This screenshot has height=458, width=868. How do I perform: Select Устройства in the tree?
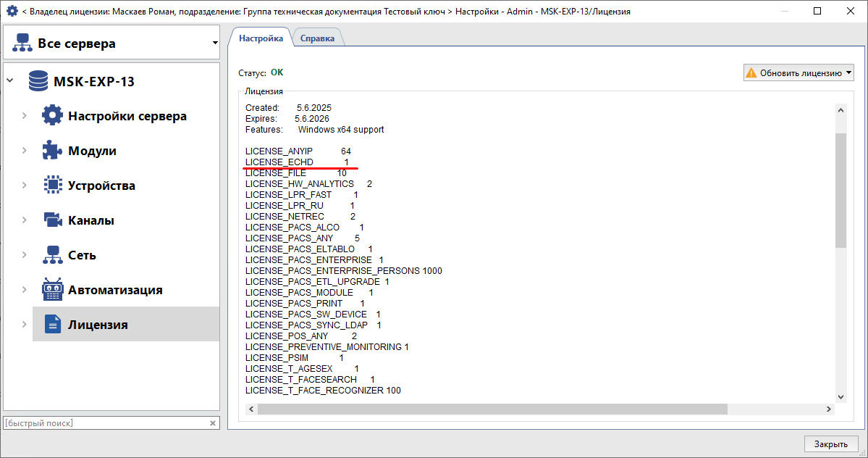[x=101, y=186]
